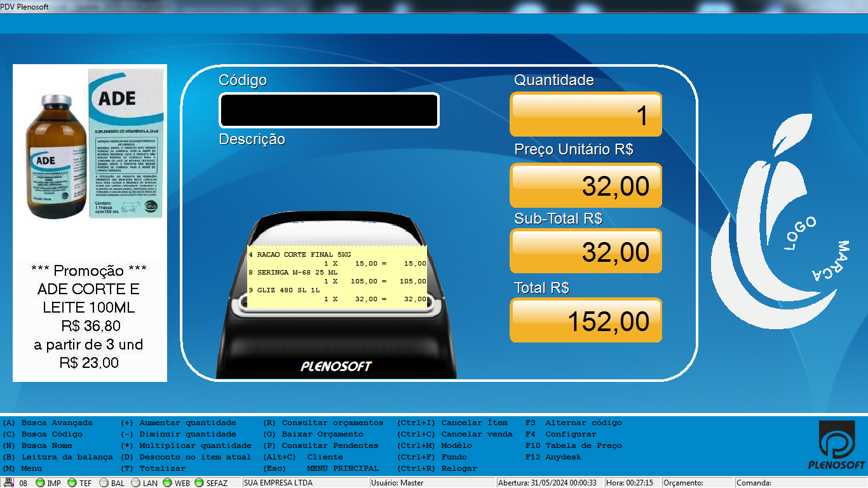The image size is (868, 488).
Task: Open the '(M) Menu' shortcut
Action: click(23, 468)
